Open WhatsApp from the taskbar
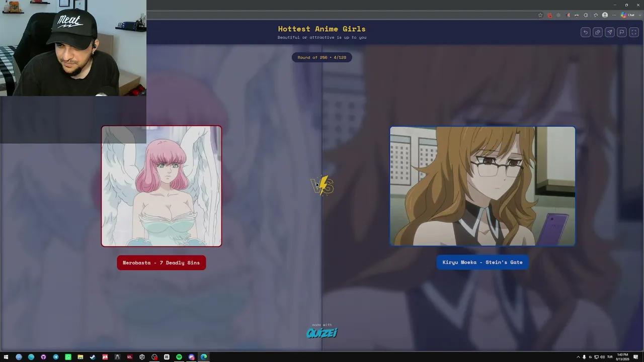 (x=68, y=357)
